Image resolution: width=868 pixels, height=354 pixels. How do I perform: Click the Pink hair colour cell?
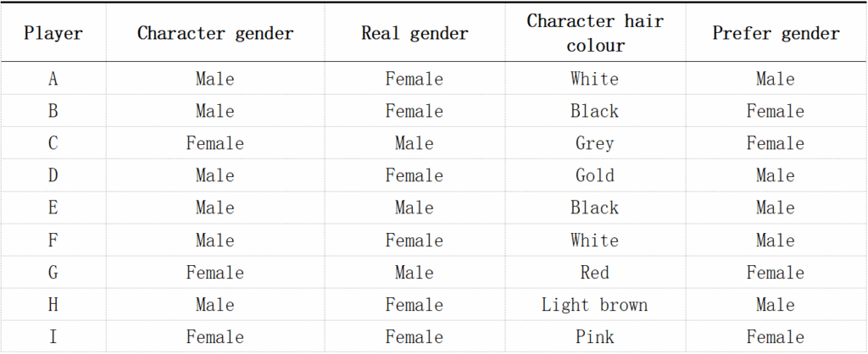594,337
